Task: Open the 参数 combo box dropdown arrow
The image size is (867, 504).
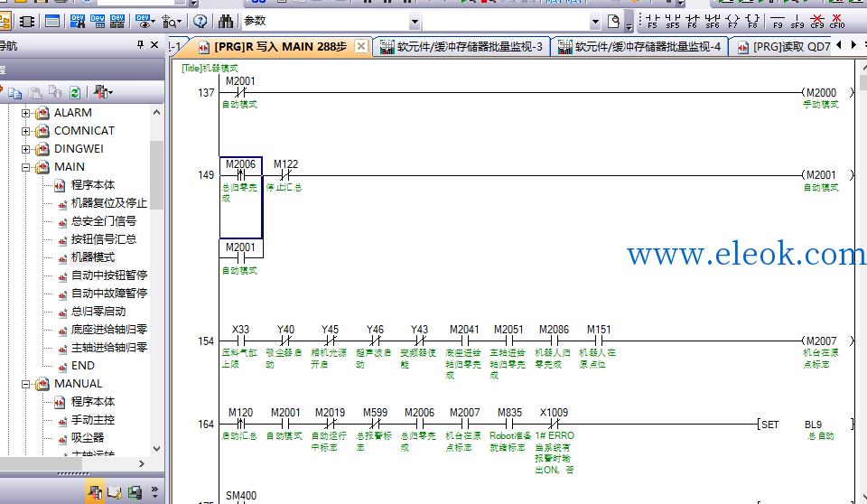Action: pos(415,23)
